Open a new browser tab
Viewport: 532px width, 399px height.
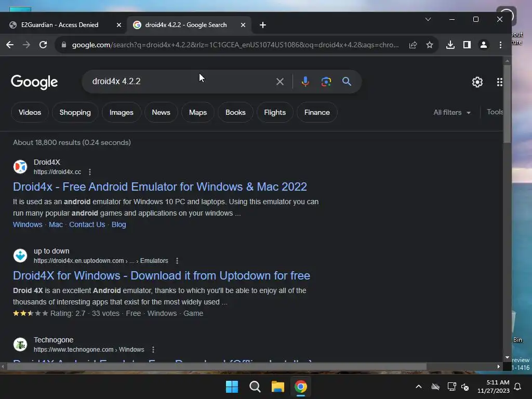pos(262,25)
